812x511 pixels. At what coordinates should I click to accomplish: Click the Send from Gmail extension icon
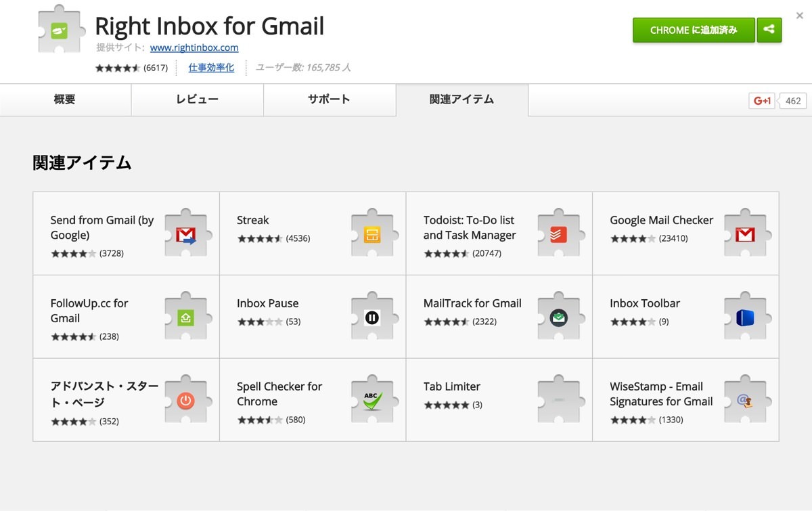189,234
